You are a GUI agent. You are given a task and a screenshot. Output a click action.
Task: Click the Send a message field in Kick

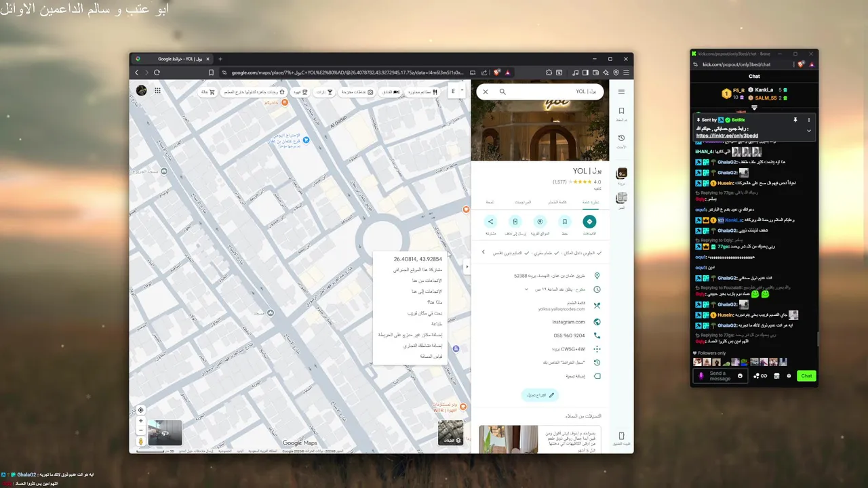(720, 375)
